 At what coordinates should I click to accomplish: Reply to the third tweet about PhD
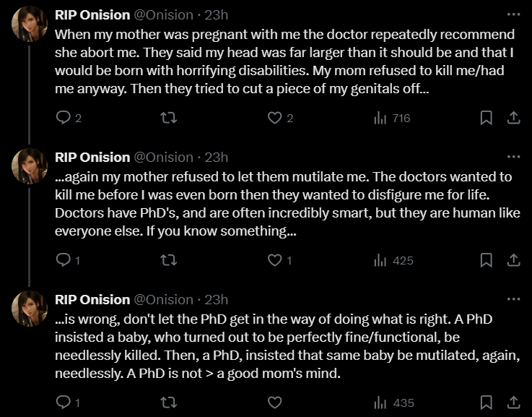tap(64, 403)
